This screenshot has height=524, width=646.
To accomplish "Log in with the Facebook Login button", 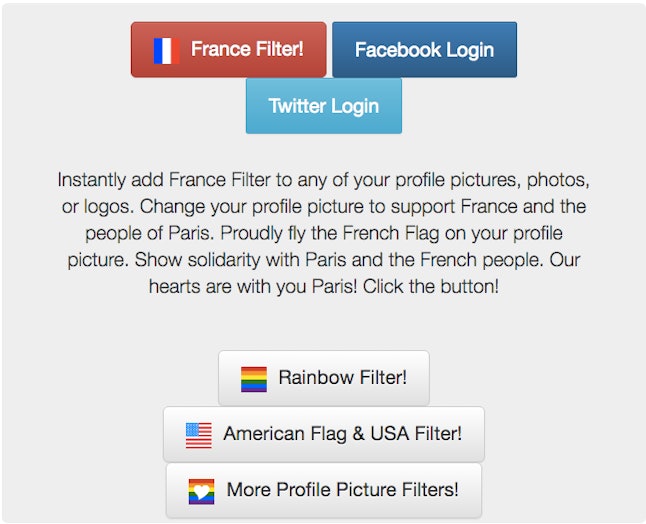I will pyautogui.click(x=424, y=50).
